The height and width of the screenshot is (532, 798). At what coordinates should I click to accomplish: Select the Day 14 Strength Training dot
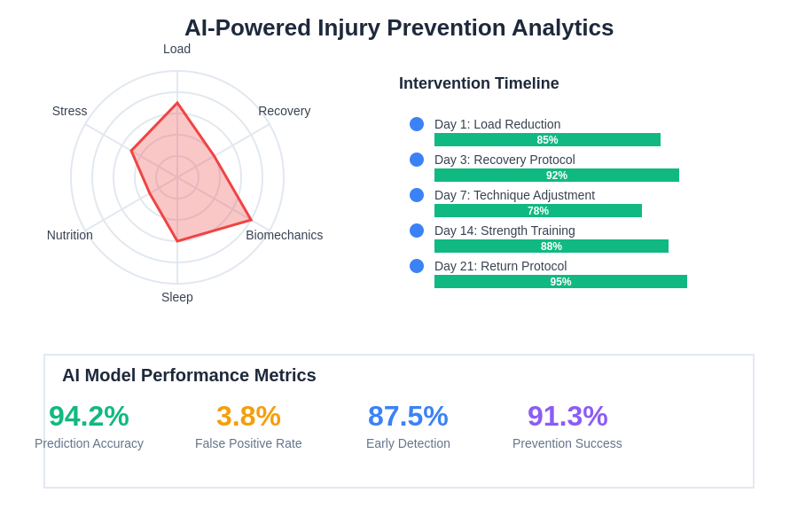click(x=417, y=231)
